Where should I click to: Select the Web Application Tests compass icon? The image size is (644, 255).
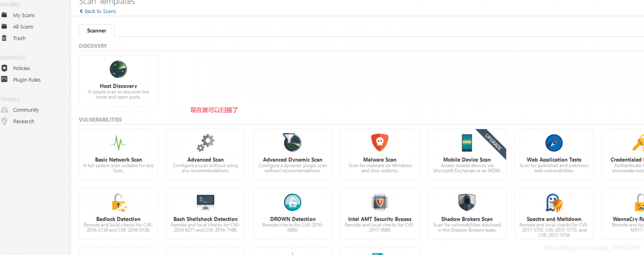[554, 143]
